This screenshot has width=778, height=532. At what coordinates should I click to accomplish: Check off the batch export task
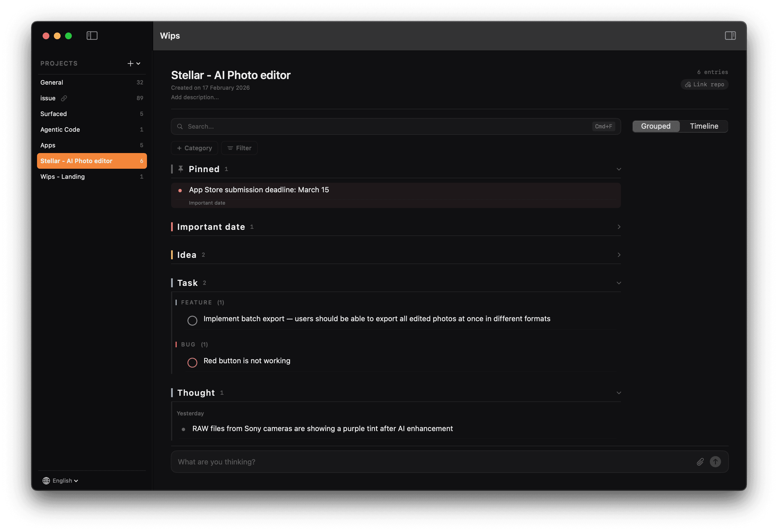(192, 320)
